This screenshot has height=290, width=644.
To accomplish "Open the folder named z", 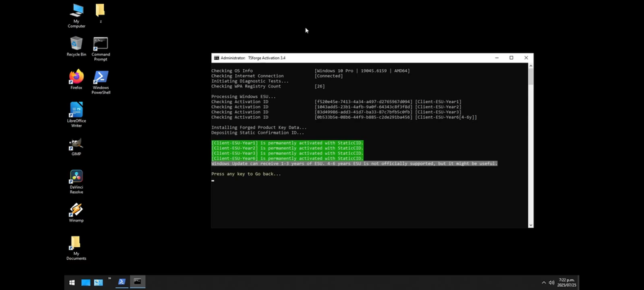I will [100, 11].
